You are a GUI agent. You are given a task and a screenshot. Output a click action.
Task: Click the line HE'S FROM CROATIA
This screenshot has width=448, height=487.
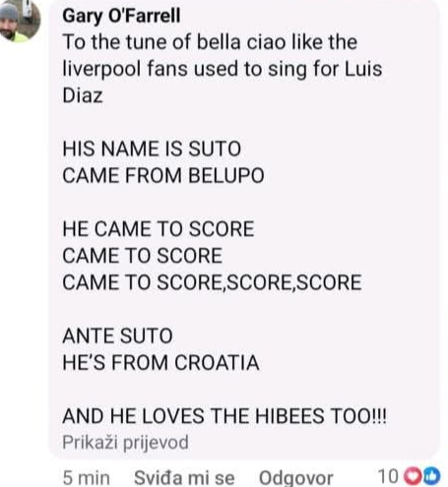click(160, 363)
